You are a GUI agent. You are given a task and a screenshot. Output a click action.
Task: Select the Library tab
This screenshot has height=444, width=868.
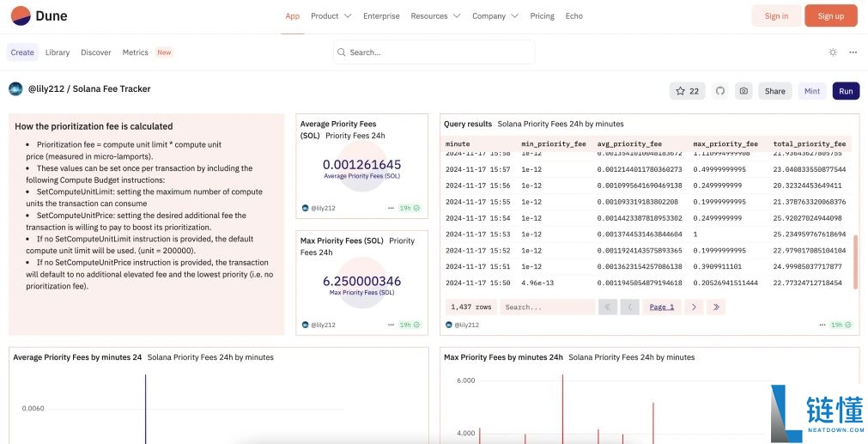click(58, 52)
